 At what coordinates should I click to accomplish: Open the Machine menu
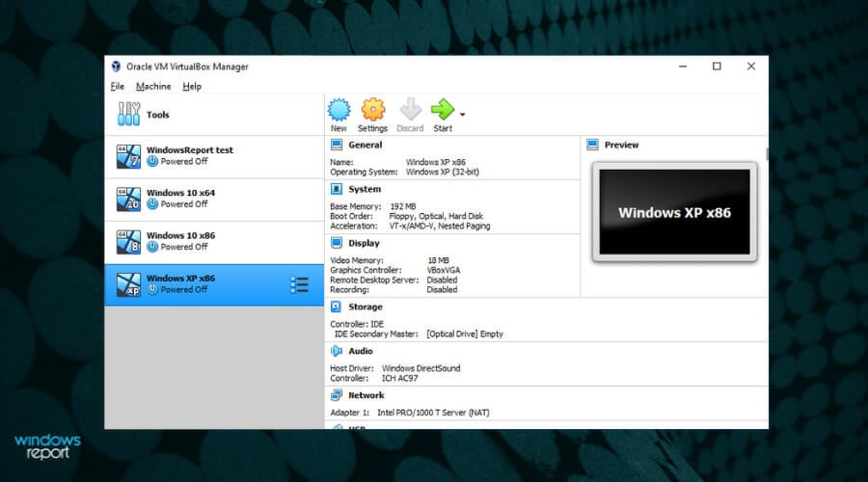(x=153, y=87)
